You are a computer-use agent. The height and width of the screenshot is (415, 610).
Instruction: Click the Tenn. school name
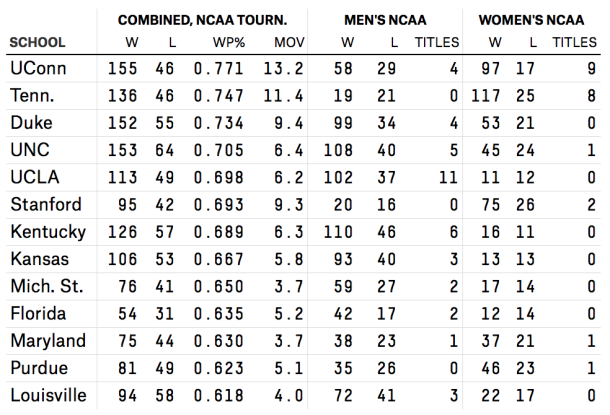point(32,95)
